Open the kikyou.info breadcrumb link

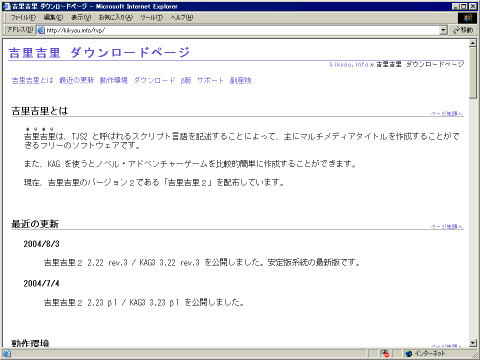point(349,64)
